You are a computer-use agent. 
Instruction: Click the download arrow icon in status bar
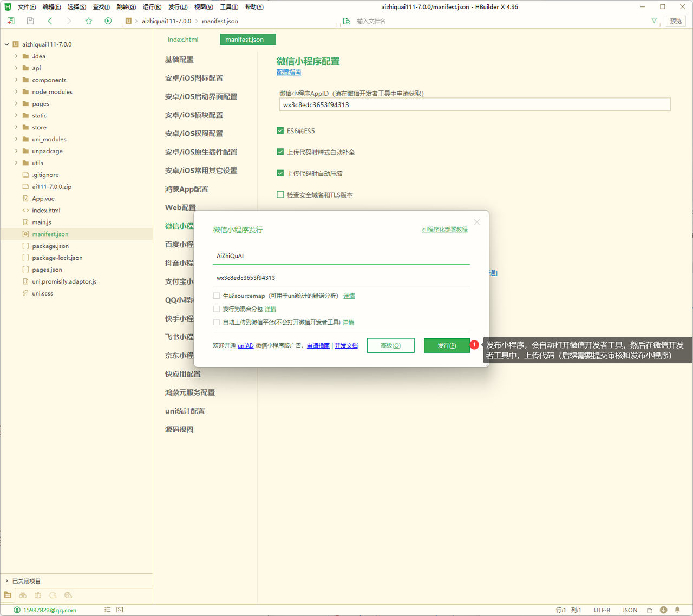(663, 610)
